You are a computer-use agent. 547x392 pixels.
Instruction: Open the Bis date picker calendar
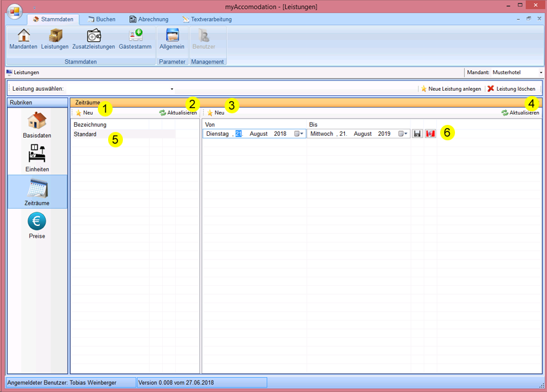point(403,134)
